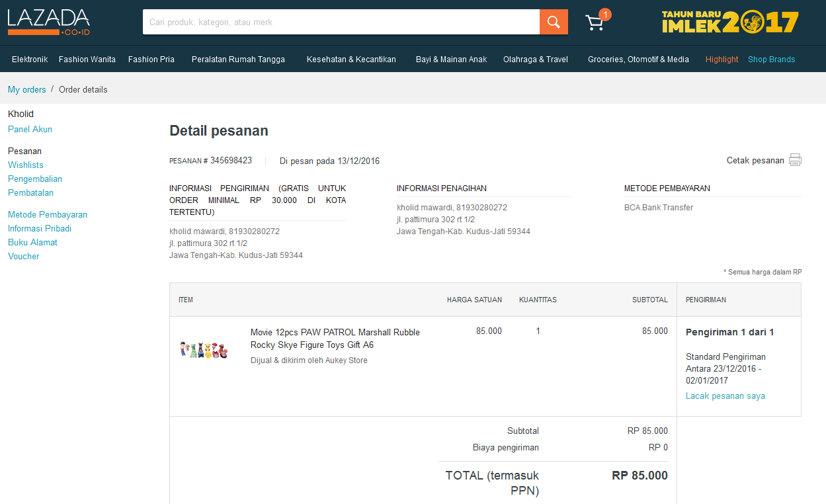Click the TOTAL RP 85.000 amount

coord(640,475)
